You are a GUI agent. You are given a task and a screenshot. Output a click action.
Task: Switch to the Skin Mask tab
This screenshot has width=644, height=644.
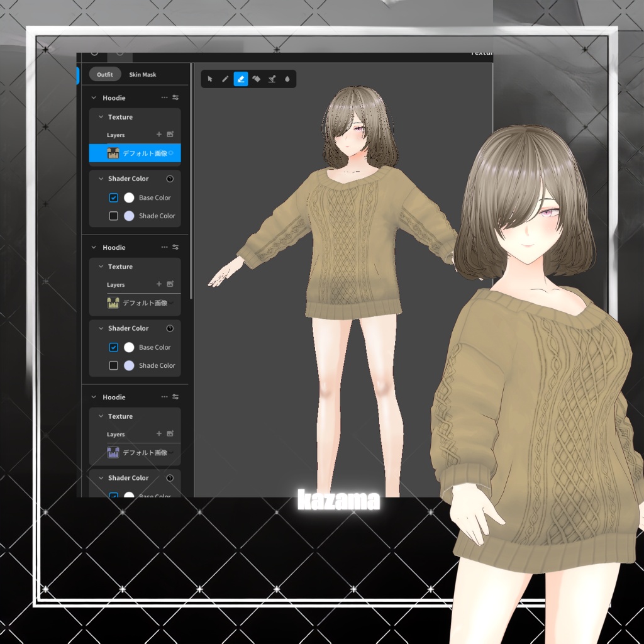pyautogui.click(x=143, y=74)
